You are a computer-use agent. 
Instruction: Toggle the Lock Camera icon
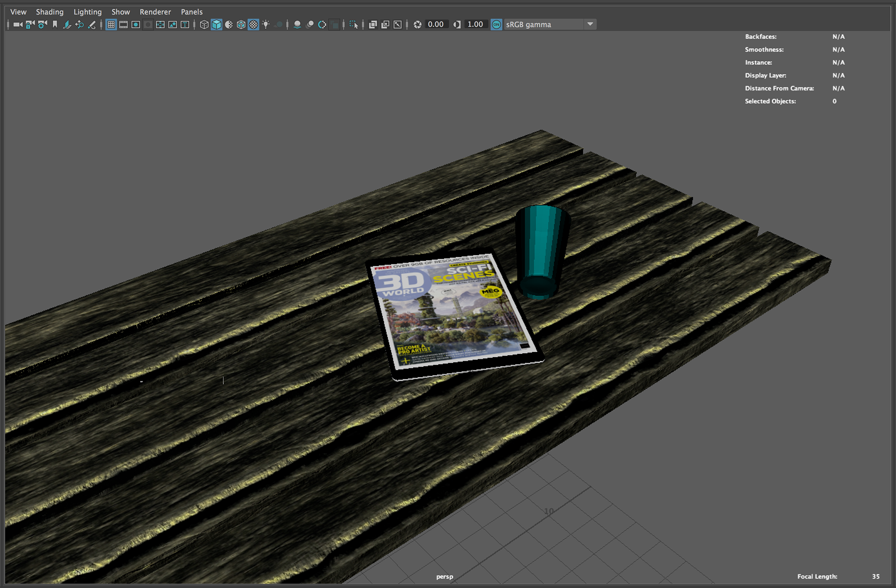pyautogui.click(x=30, y=25)
